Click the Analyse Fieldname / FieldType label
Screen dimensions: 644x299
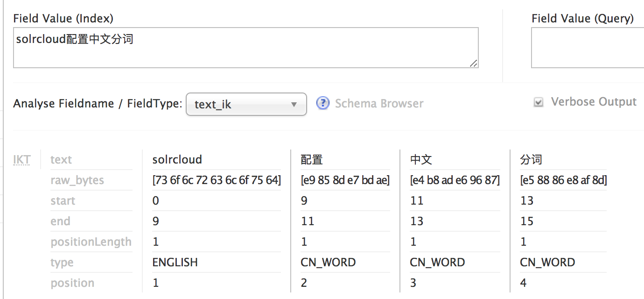98,104
